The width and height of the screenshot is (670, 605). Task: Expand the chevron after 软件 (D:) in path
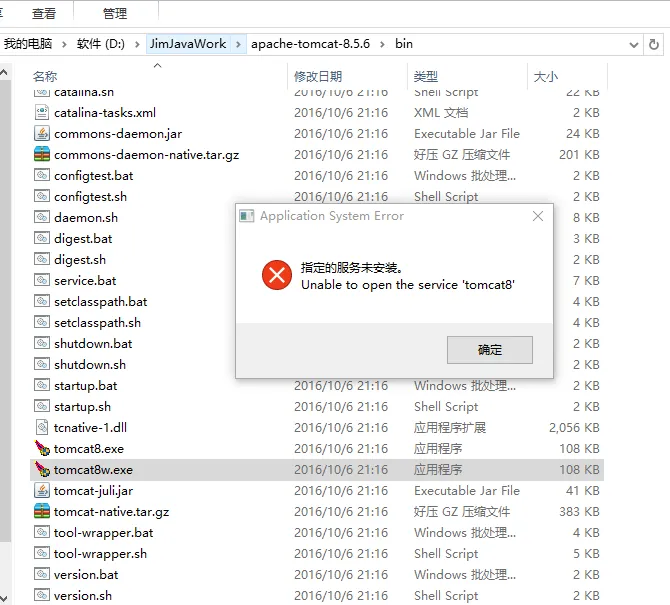tap(137, 44)
